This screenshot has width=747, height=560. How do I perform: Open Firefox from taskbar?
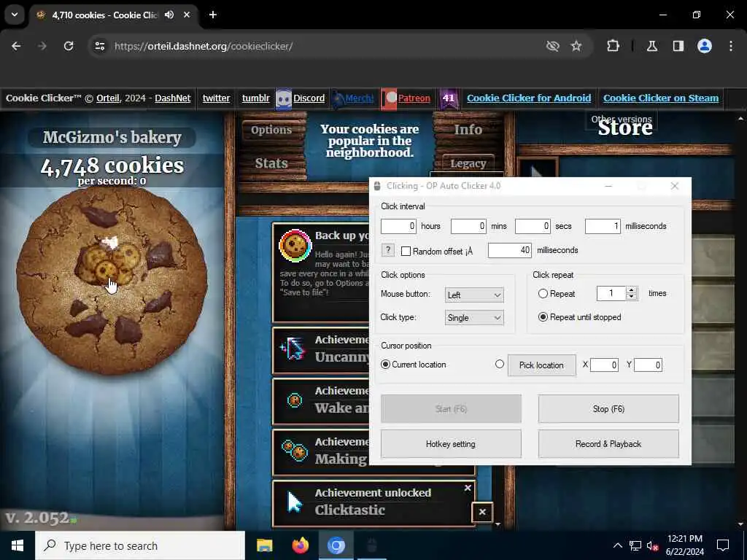300,545
